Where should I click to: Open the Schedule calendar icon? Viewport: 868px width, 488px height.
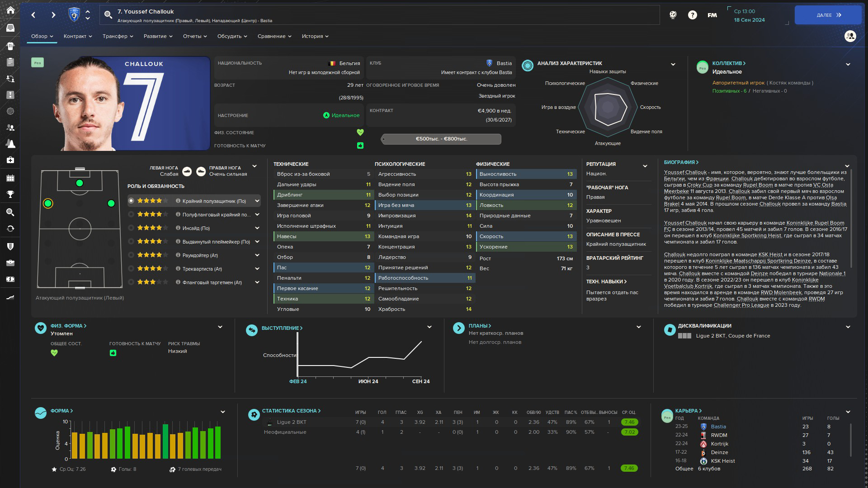point(10,178)
